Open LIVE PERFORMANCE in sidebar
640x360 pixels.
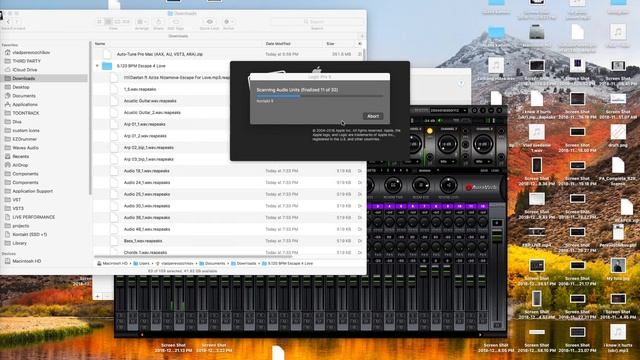pyautogui.click(x=33, y=217)
